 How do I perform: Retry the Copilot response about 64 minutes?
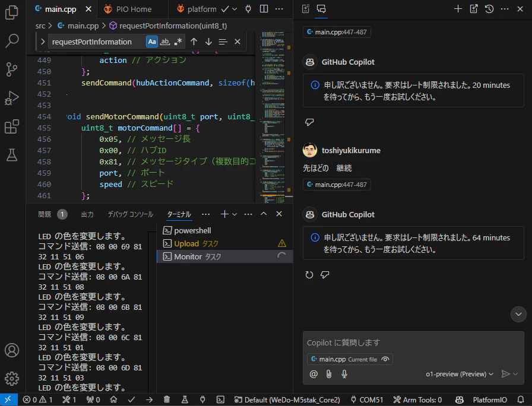pos(309,275)
